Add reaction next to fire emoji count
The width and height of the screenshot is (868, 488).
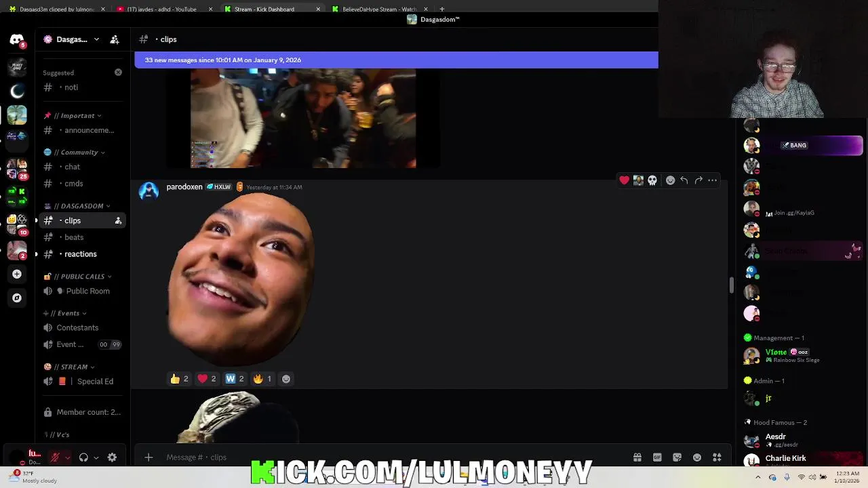point(286,379)
